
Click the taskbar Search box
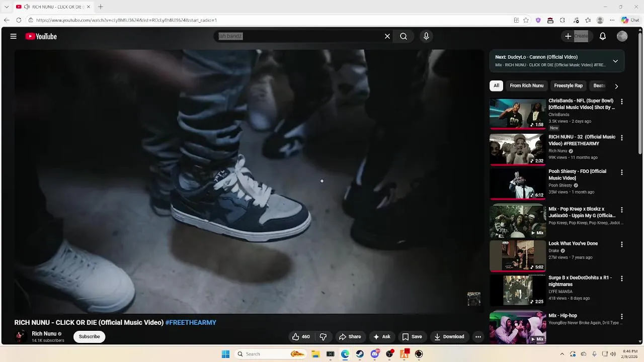click(x=271, y=354)
